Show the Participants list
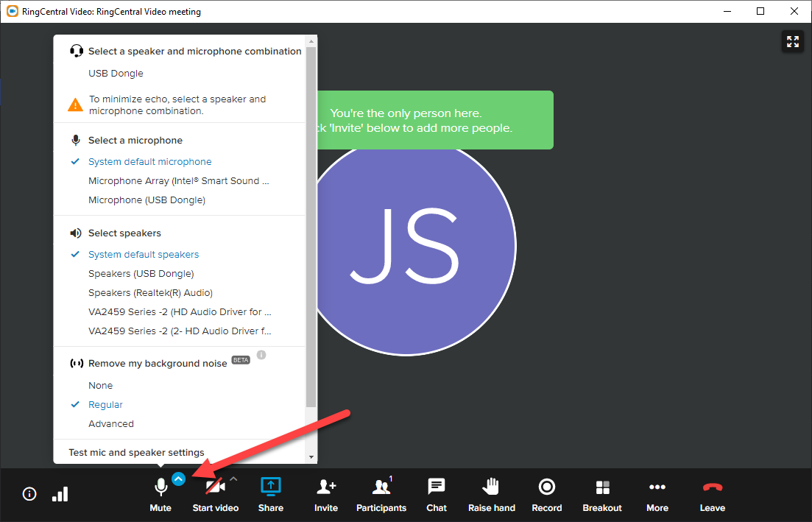The image size is (812, 522). pyautogui.click(x=381, y=487)
